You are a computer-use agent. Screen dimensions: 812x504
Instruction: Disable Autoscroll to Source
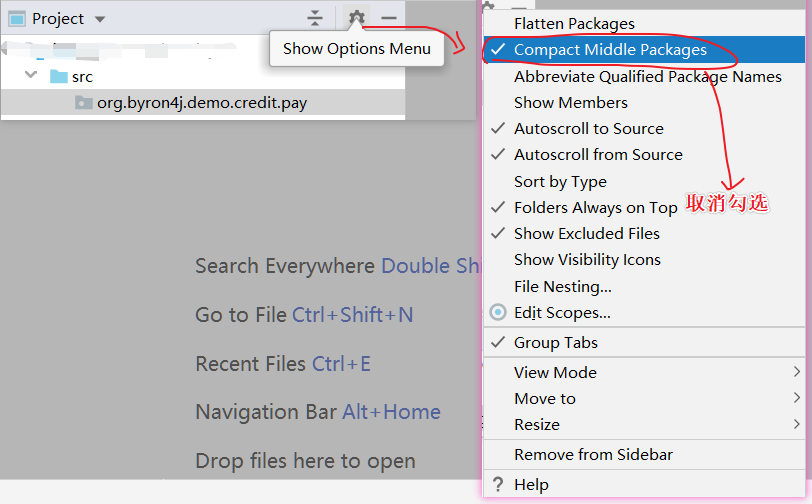(644, 128)
